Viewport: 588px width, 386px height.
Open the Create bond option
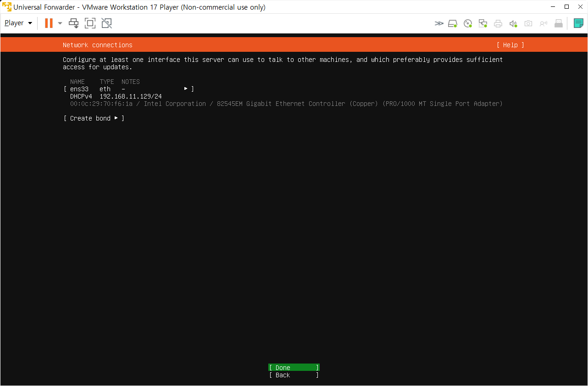tap(94, 118)
